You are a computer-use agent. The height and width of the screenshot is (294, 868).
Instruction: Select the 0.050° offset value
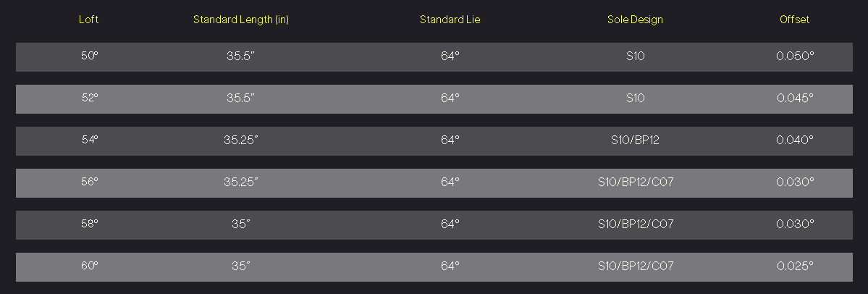point(795,56)
